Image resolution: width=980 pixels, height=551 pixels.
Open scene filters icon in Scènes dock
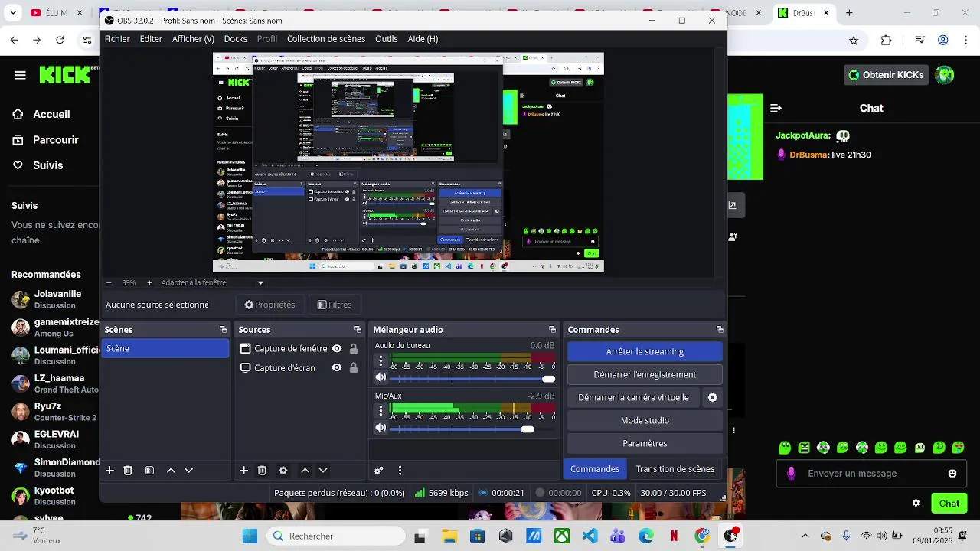click(149, 471)
